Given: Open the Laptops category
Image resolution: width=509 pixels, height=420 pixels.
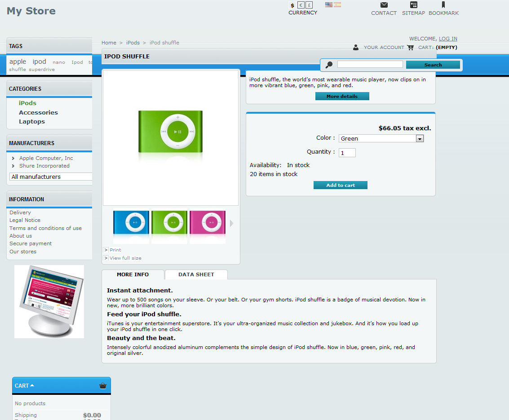Looking at the screenshot, I should click(32, 121).
